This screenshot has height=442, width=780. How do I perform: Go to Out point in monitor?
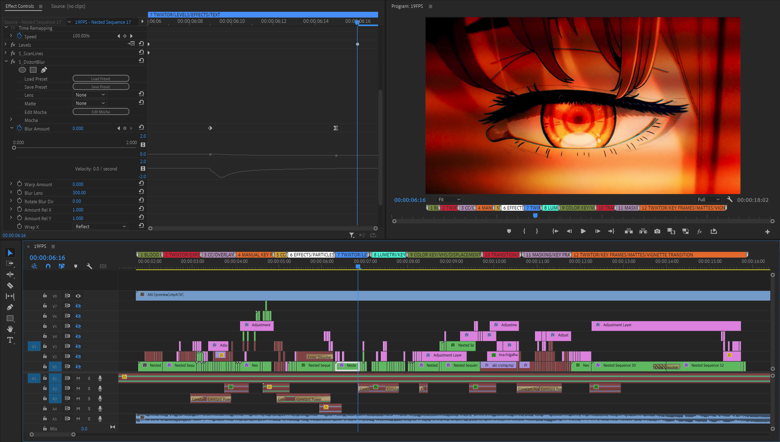pyautogui.click(x=611, y=231)
